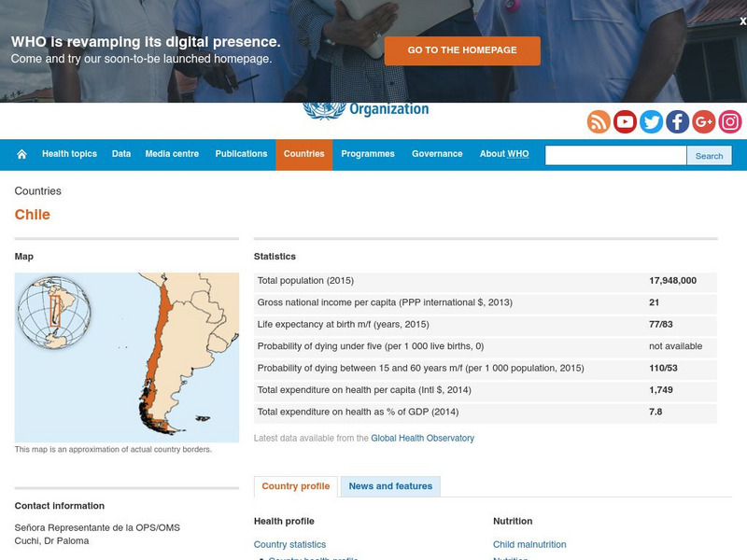Image resolution: width=747 pixels, height=560 pixels.
Task: Open WHO's Facebook page icon
Action: coord(677,122)
